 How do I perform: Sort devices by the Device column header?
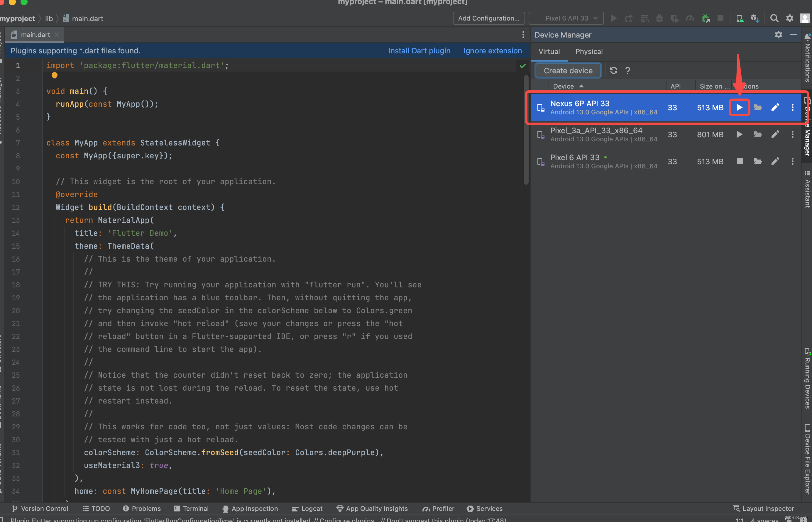click(564, 86)
